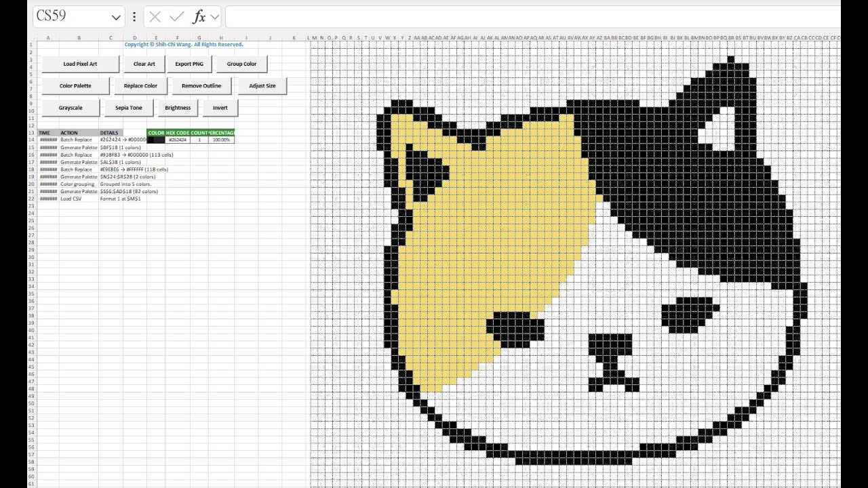Open the Name Box dropdown arrow
Viewport: 868px width, 488px height.
tap(116, 18)
